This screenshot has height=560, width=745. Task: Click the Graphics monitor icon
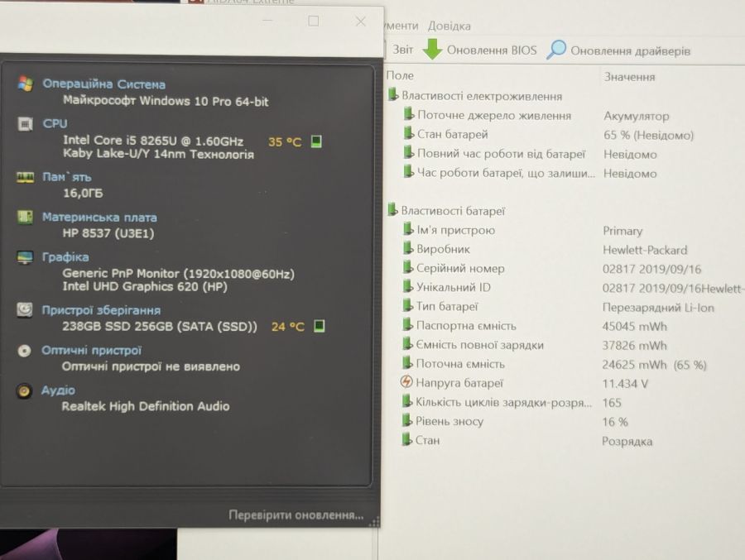pyautogui.click(x=25, y=257)
